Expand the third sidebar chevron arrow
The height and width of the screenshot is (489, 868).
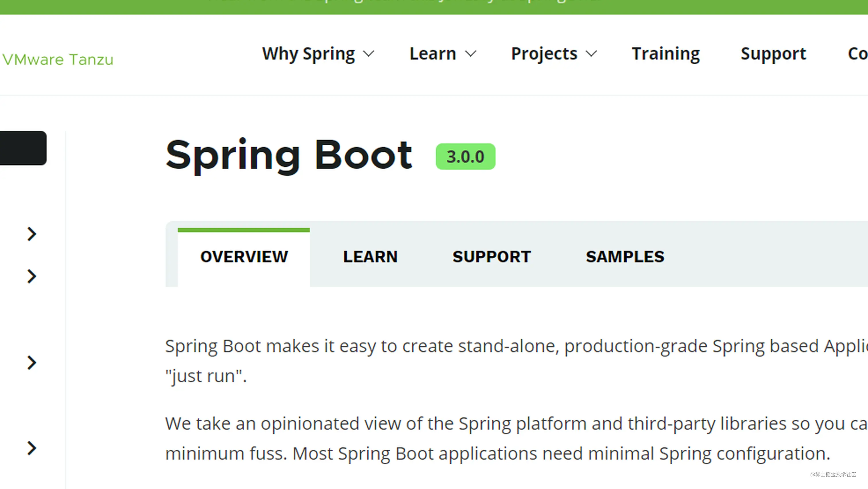[32, 363]
